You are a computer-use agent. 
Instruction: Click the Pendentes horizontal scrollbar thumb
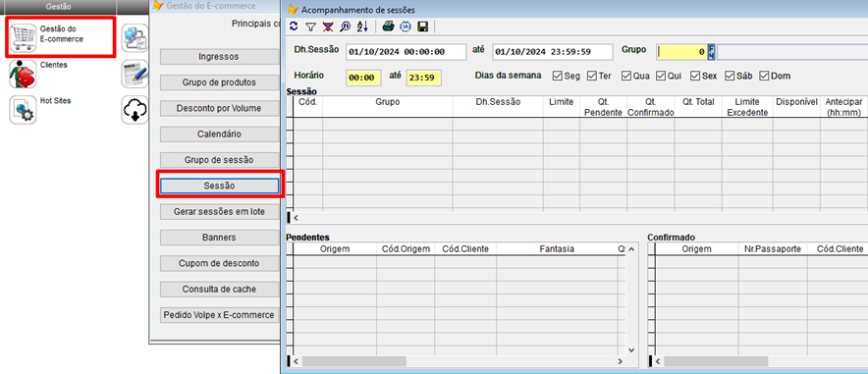pos(353,361)
